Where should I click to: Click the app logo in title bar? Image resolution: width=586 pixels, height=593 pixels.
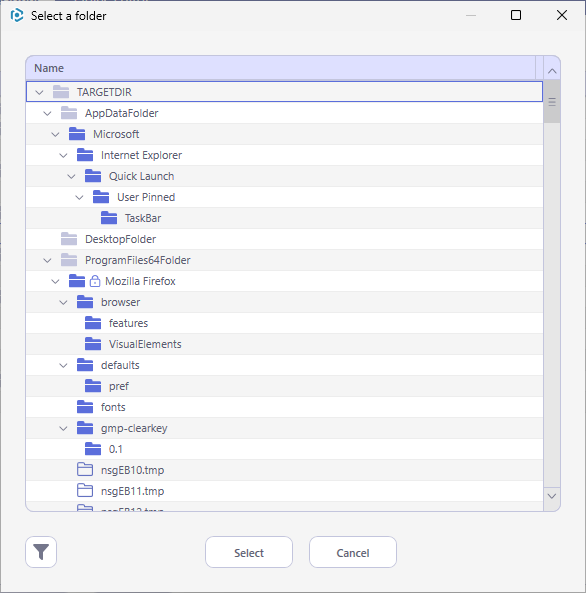pos(17,16)
